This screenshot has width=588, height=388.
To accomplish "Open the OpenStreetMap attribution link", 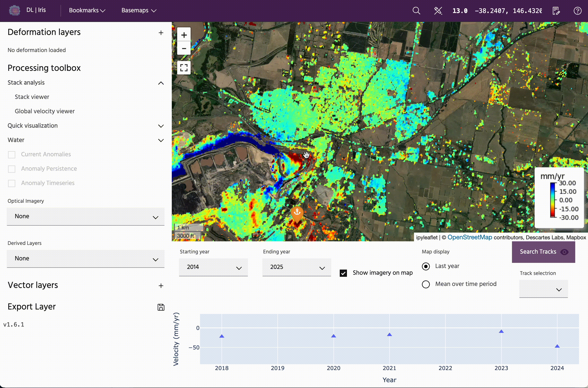I will coord(470,237).
